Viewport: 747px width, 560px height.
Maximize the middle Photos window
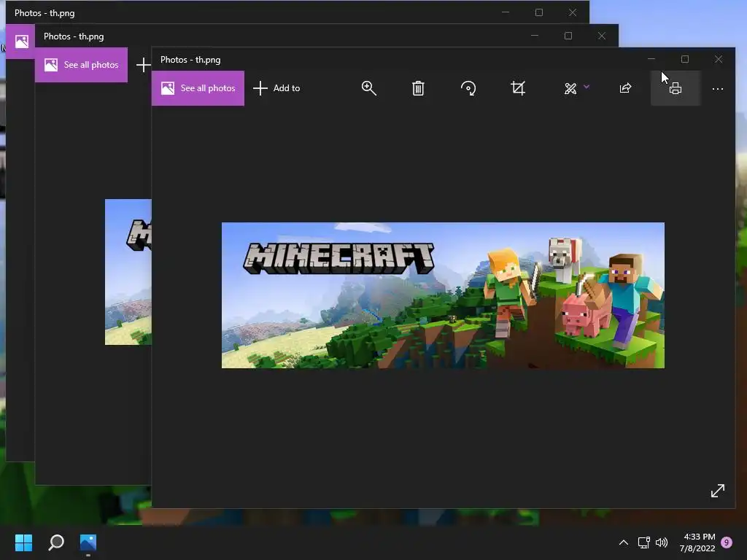click(x=568, y=36)
